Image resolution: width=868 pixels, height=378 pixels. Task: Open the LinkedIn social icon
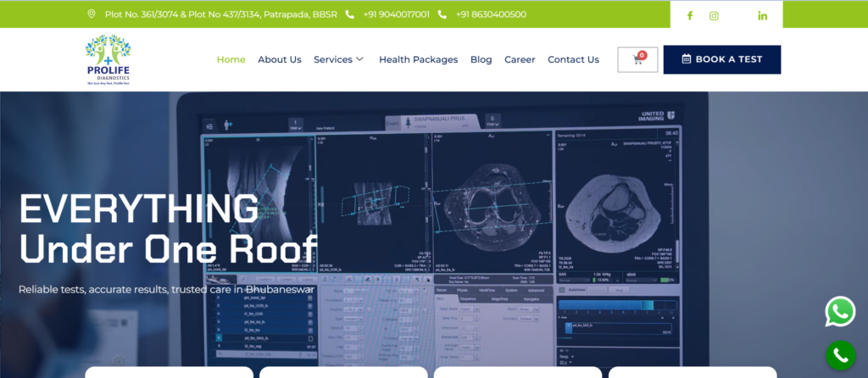[762, 15]
